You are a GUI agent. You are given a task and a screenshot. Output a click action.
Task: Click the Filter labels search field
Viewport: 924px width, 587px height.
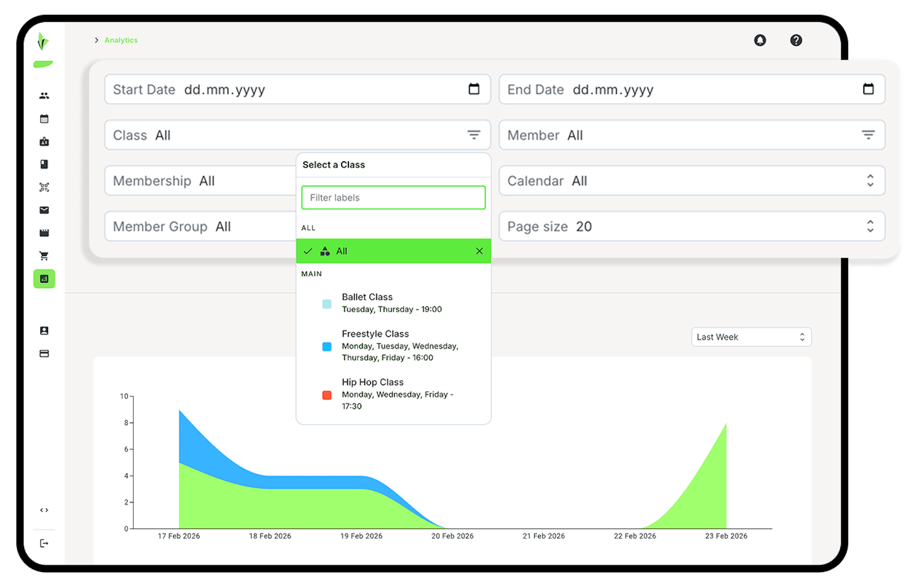[393, 197]
